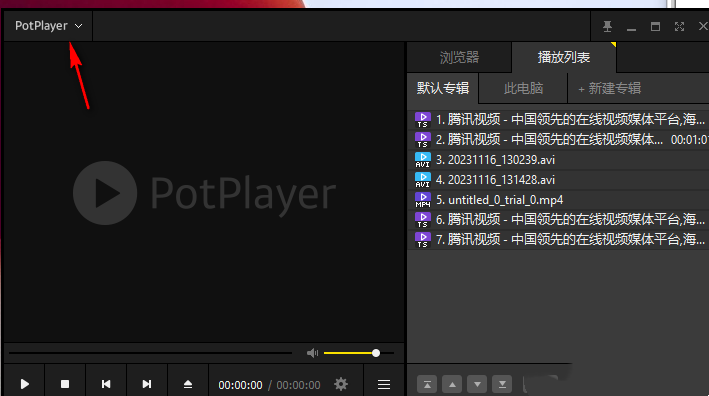Image resolution: width=709 pixels, height=396 pixels.
Task: Click AVI file icon of item 4
Action: [423, 180]
